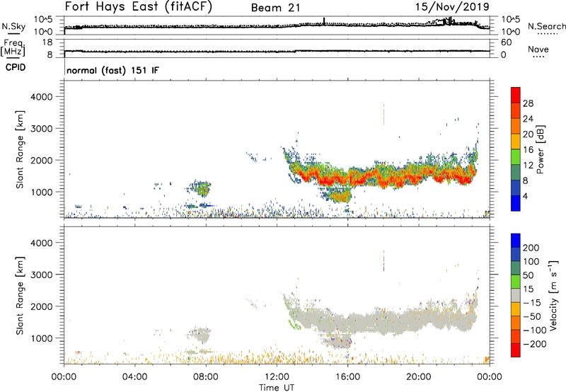Click the title text 'Fort Hays East (fitACF)'
This screenshot has height=392, width=566.
coord(139,7)
